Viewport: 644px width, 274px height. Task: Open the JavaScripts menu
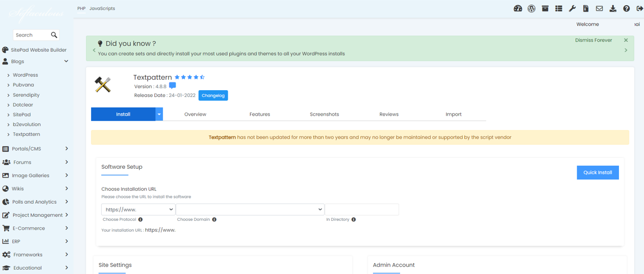(102, 8)
